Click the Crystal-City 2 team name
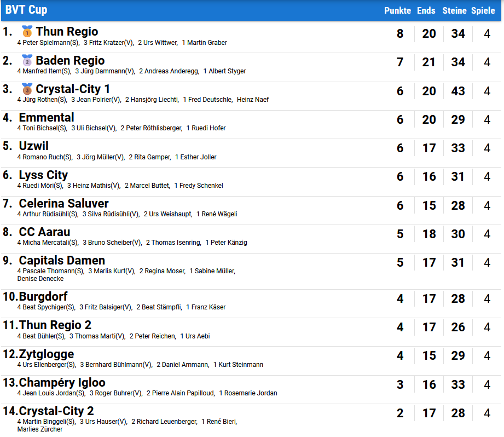The height and width of the screenshot is (437, 504). point(56,411)
